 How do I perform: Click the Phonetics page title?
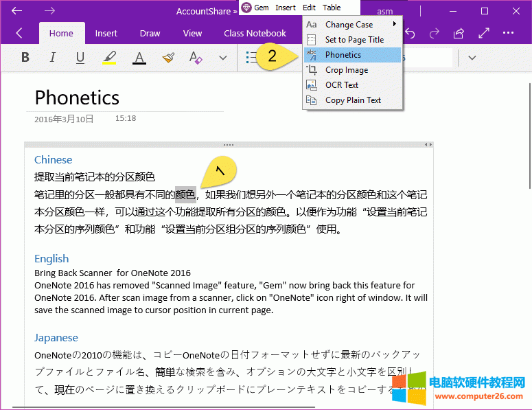pyautogui.click(x=77, y=98)
